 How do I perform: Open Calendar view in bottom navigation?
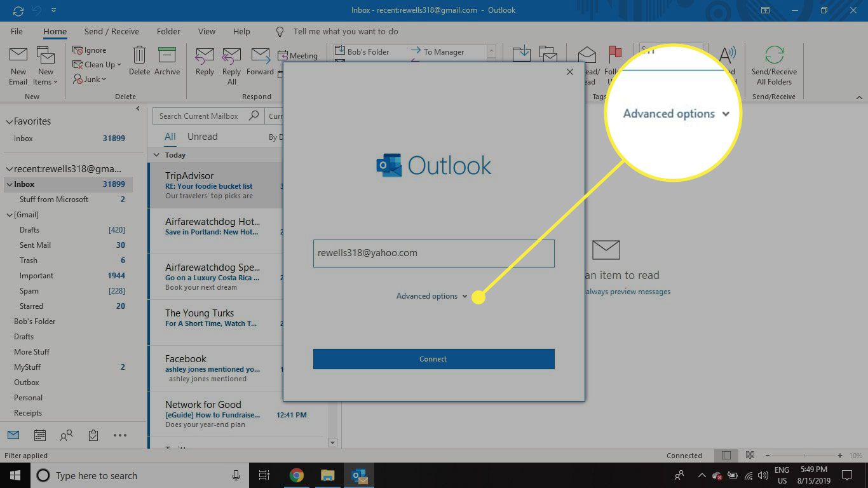39,435
